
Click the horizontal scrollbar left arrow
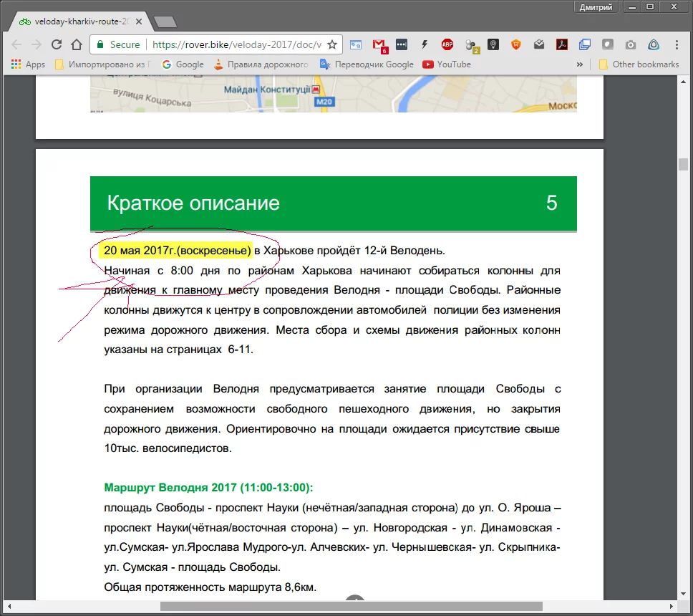(x=9, y=606)
